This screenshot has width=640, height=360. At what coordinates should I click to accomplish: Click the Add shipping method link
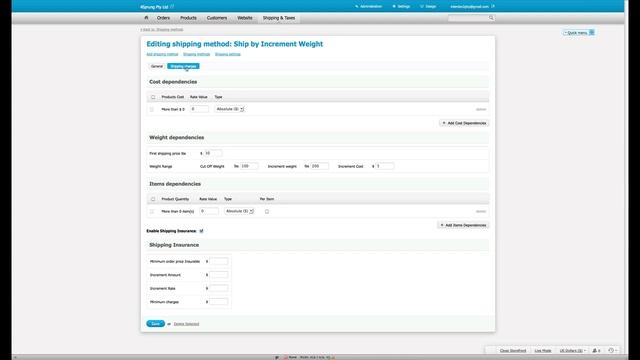pyautogui.click(x=162, y=54)
